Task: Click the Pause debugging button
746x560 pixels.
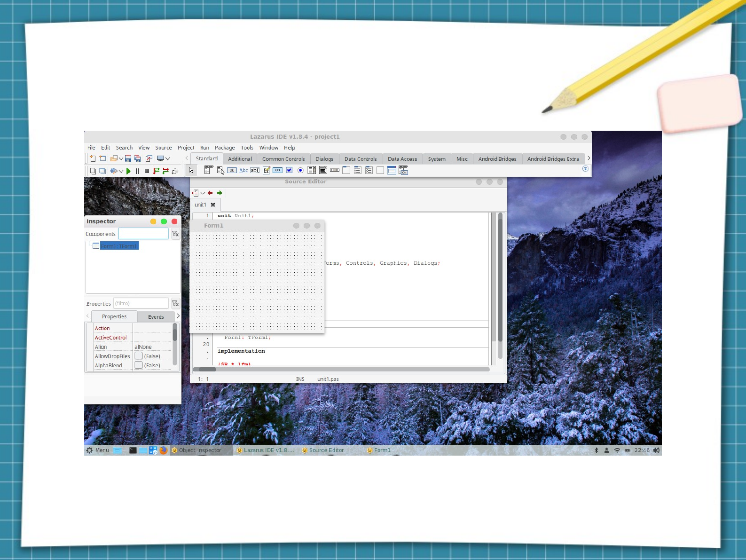Action: [137, 171]
